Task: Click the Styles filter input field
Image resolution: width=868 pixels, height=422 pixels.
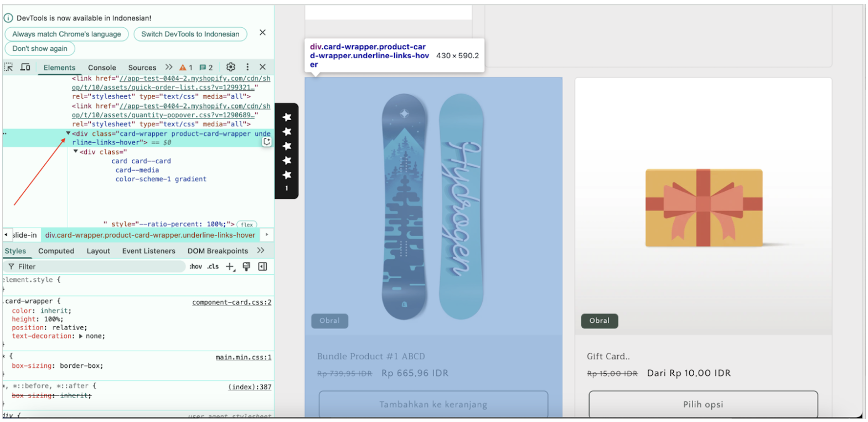Action: tap(94, 266)
